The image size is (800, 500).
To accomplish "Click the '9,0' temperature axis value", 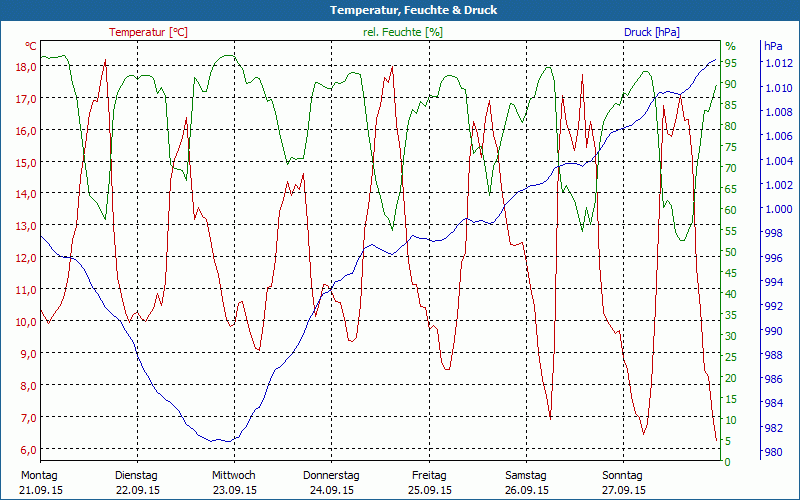I will [x=29, y=354].
